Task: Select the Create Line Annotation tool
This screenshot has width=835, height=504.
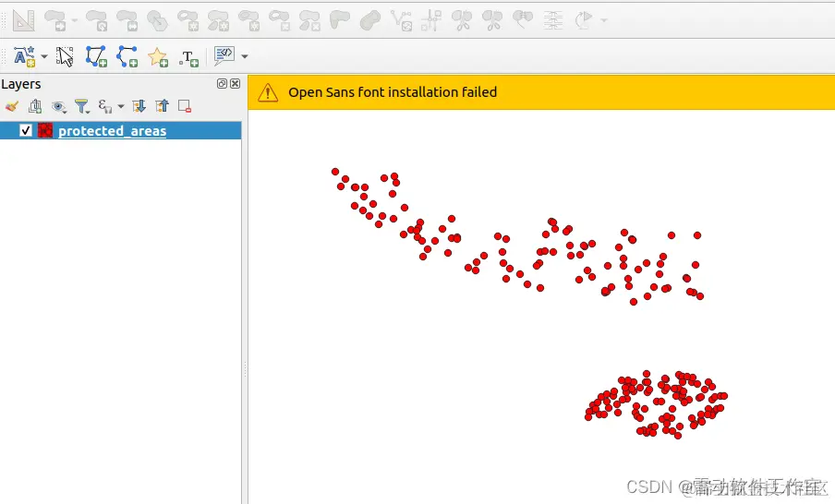Action: coord(127,56)
